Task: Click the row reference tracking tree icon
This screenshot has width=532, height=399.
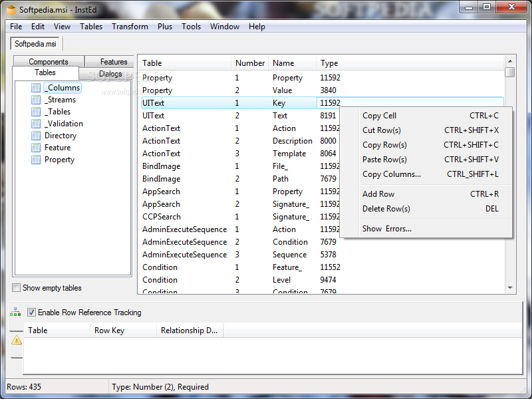Action: point(15,312)
